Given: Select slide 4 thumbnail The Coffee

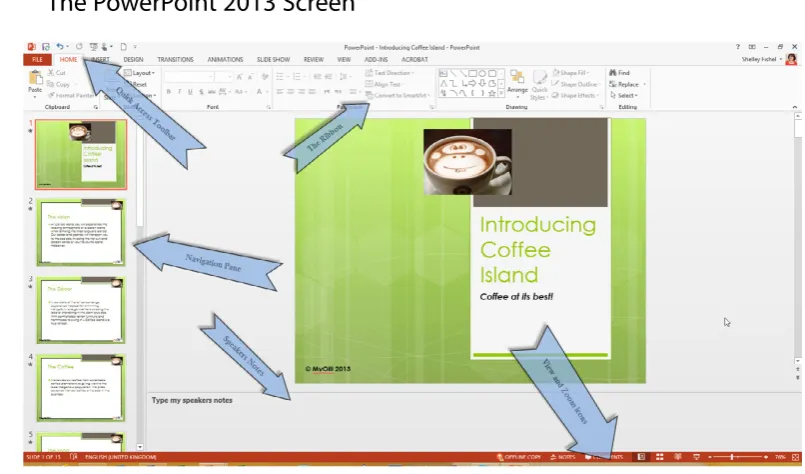Looking at the screenshot, I should [81, 388].
